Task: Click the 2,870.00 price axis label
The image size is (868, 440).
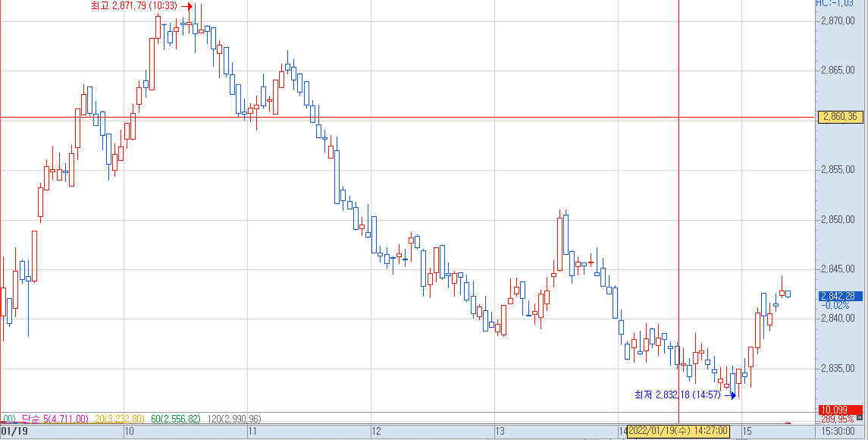Action: [x=840, y=21]
